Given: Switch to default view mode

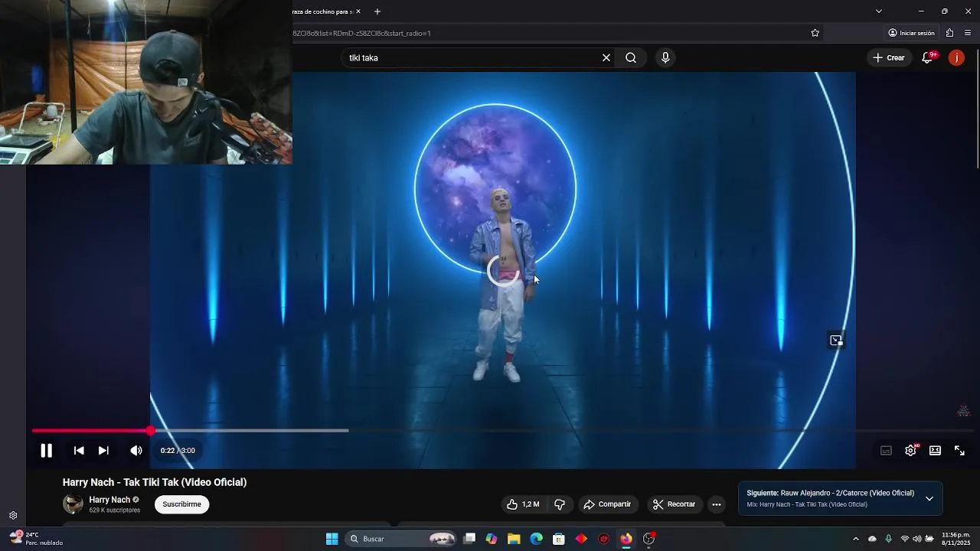Looking at the screenshot, I should point(935,451).
